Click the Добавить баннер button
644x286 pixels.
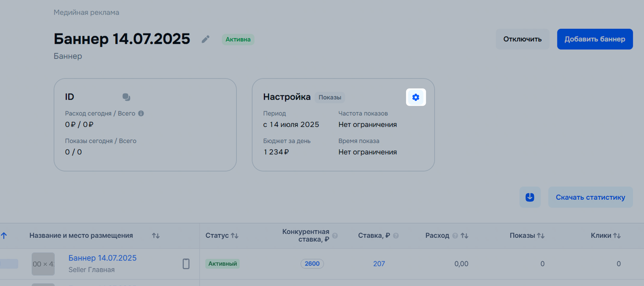pyautogui.click(x=595, y=39)
